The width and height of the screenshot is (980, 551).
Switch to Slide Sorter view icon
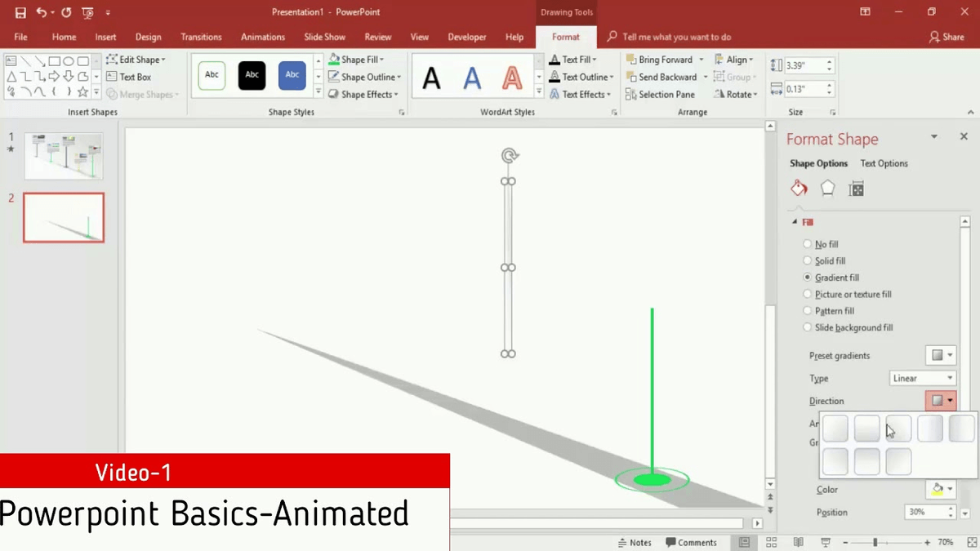(771, 542)
